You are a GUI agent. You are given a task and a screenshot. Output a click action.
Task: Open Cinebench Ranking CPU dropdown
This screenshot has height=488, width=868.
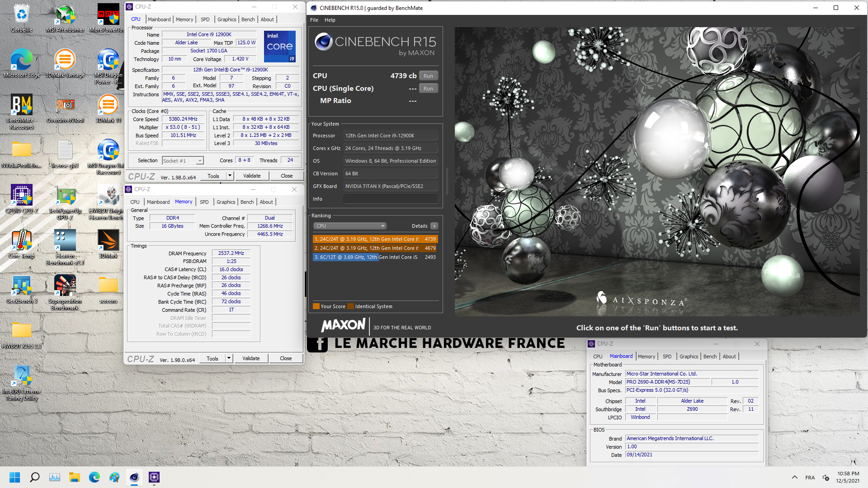[350, 226]
